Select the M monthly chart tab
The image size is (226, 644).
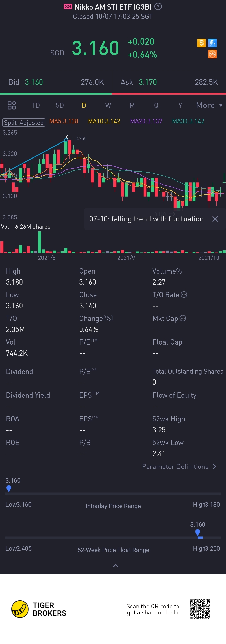click(x=132, y=105)
